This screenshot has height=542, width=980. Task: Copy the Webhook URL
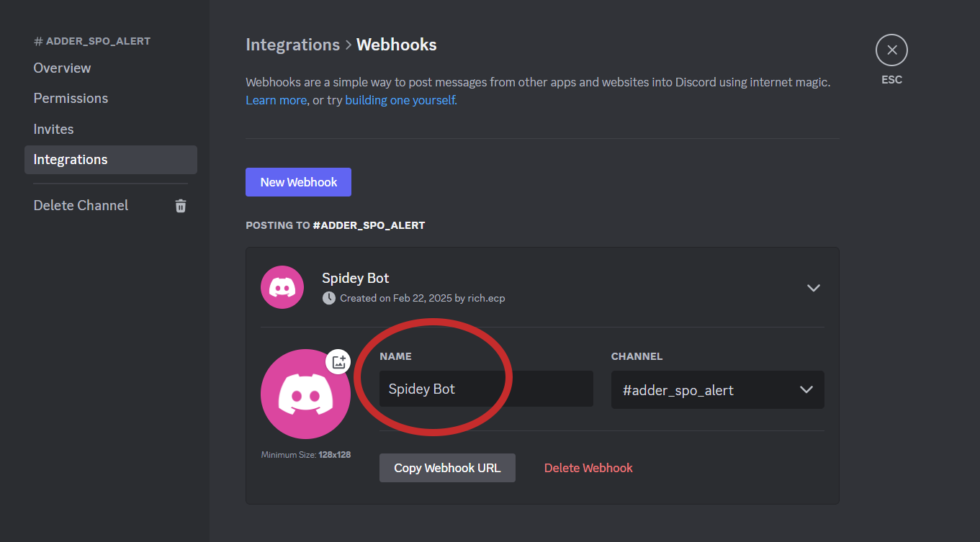click(447, 467)
